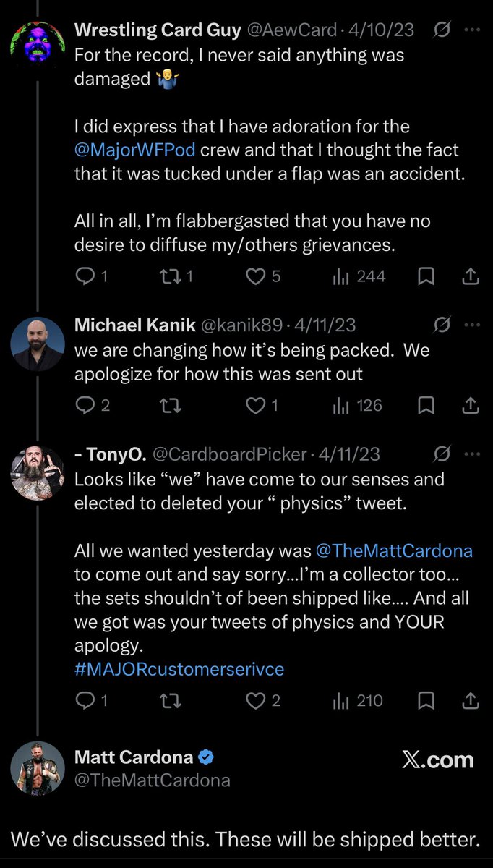Image resolution: width=493 pixels, height=868 pixels.
Task: View 244 views analytics icon
Action: coord(340,276)
